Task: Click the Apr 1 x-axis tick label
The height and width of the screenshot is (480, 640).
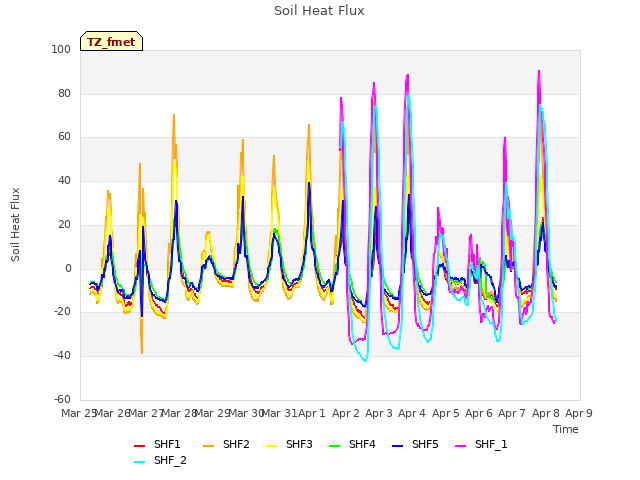Action: 312,413
